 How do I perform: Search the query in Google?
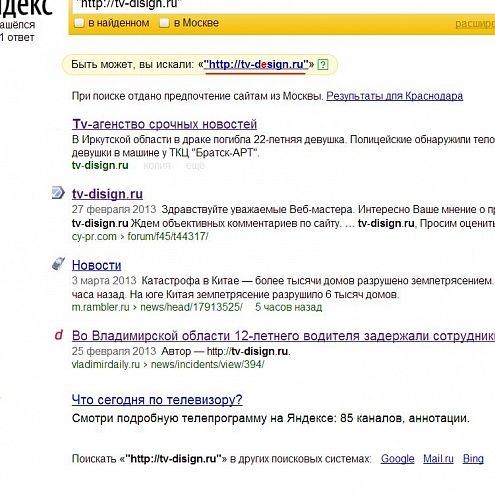pos(397,459)
